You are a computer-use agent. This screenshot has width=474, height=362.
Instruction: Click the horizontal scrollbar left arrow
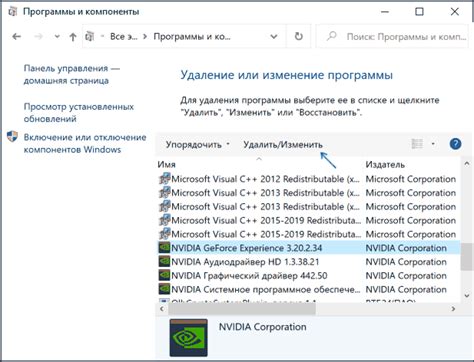[162, 309]
